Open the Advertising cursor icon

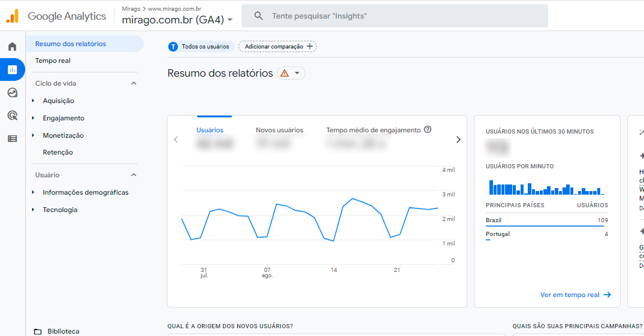coord(13,116)
